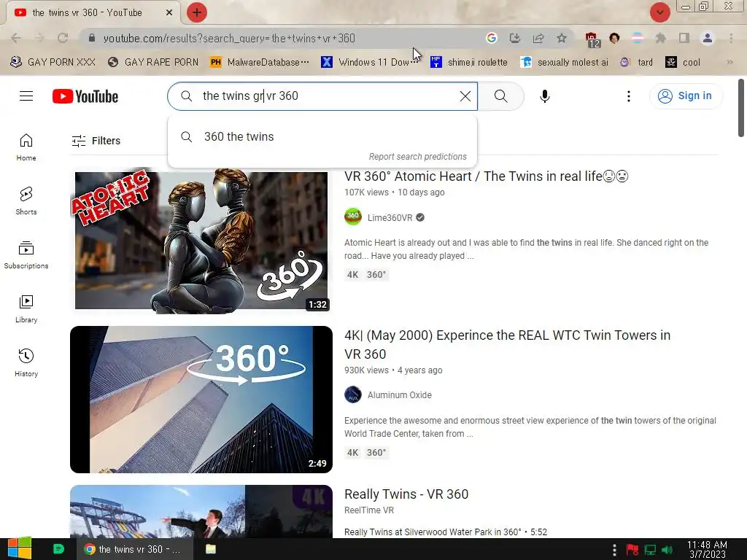Viewport: 747px width, 560px height.
Task: Click the Really Twins water park thumbnail
Action: tap(201, 511)
